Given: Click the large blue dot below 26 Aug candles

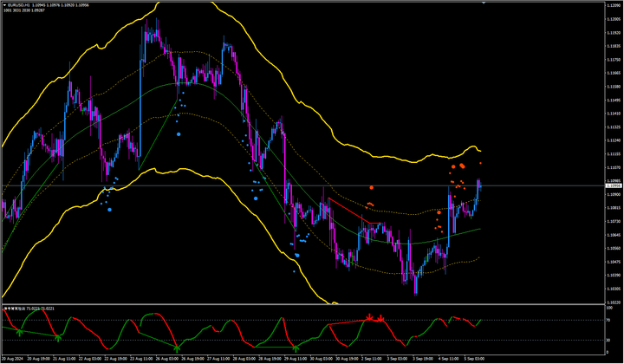Looking at the screenshot, I should [179, 134].
